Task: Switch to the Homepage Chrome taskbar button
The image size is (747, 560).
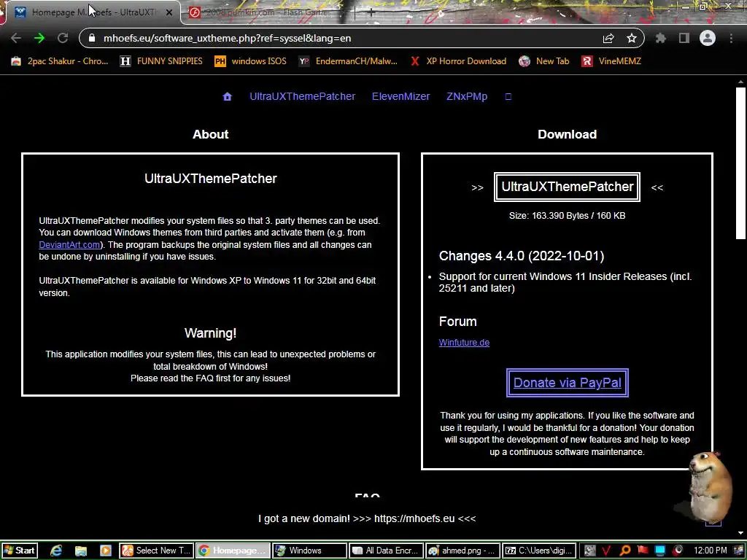Action: 233,551
